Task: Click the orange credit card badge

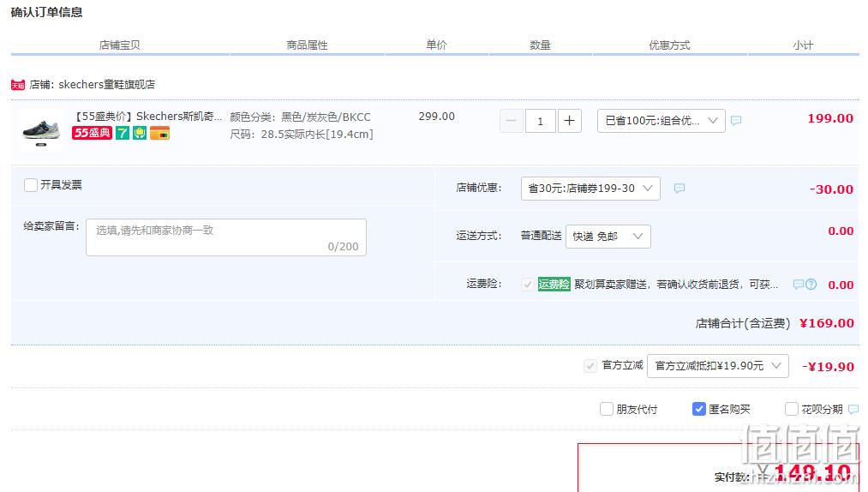Action: pos(159,133)
